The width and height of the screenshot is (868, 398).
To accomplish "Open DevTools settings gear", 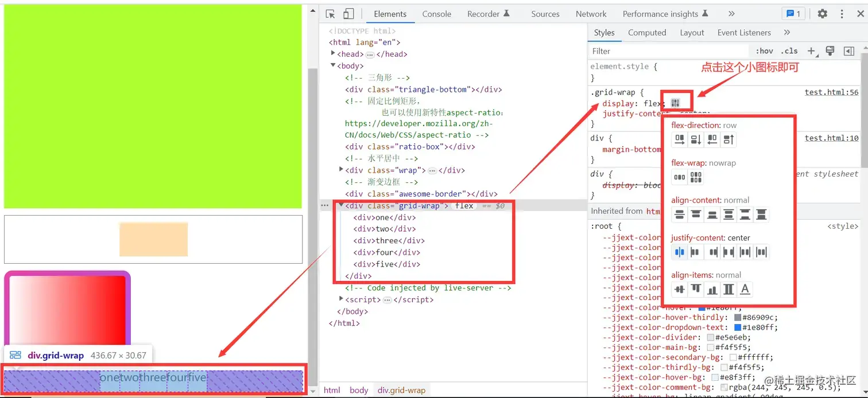I will (x=823, y=14).
